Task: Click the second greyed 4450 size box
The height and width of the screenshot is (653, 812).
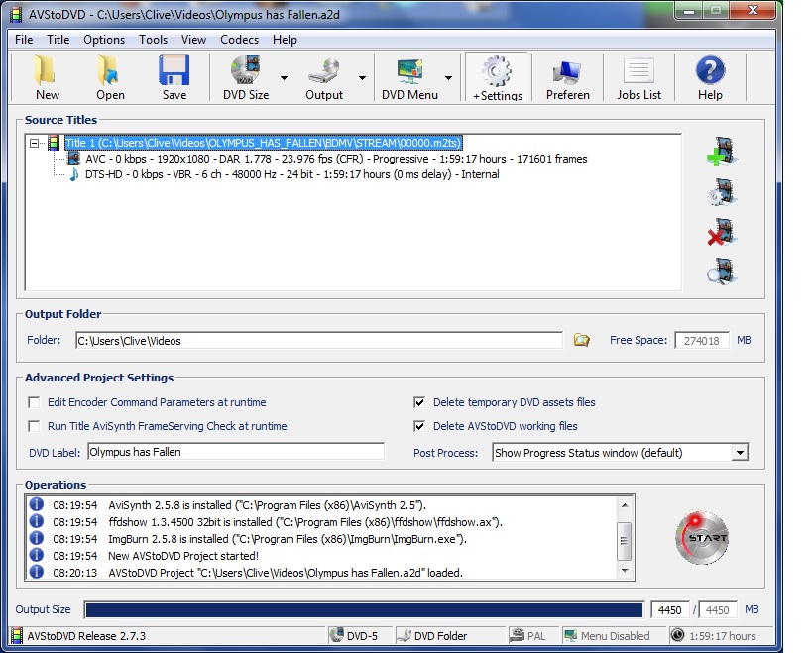Action: tap(717, 610)
